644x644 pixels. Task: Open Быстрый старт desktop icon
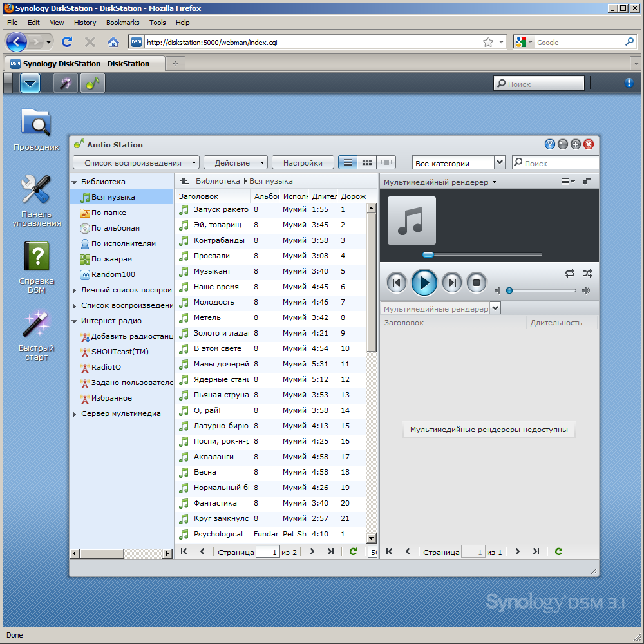[x=36, y=335]
